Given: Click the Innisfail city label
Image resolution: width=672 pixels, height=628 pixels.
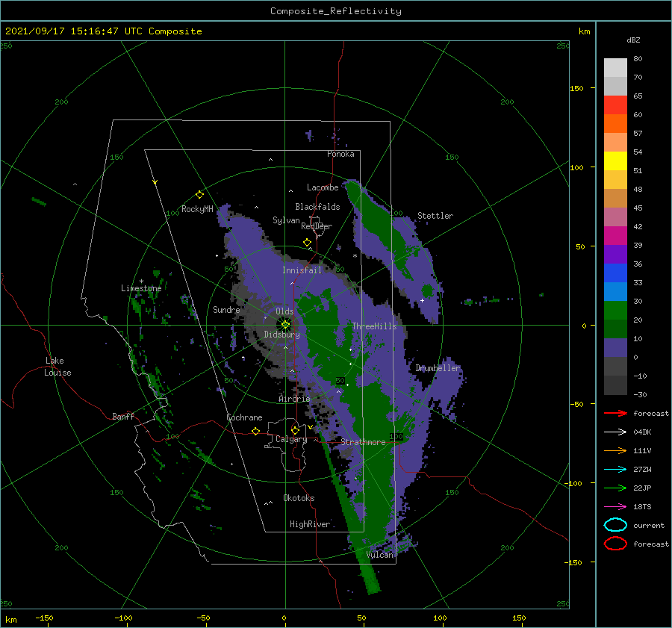Looking at the screenshot, I should pyautogui.click(x=302, y=270).
